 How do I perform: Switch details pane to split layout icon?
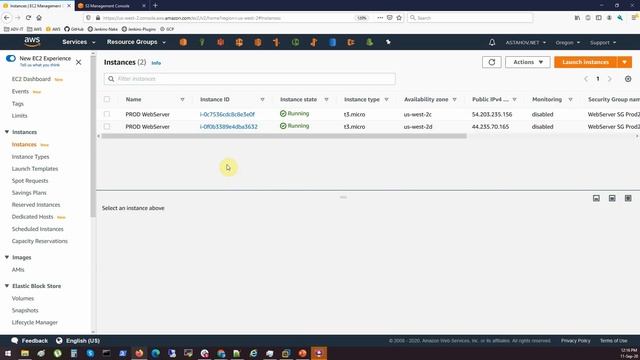[612, 198]
